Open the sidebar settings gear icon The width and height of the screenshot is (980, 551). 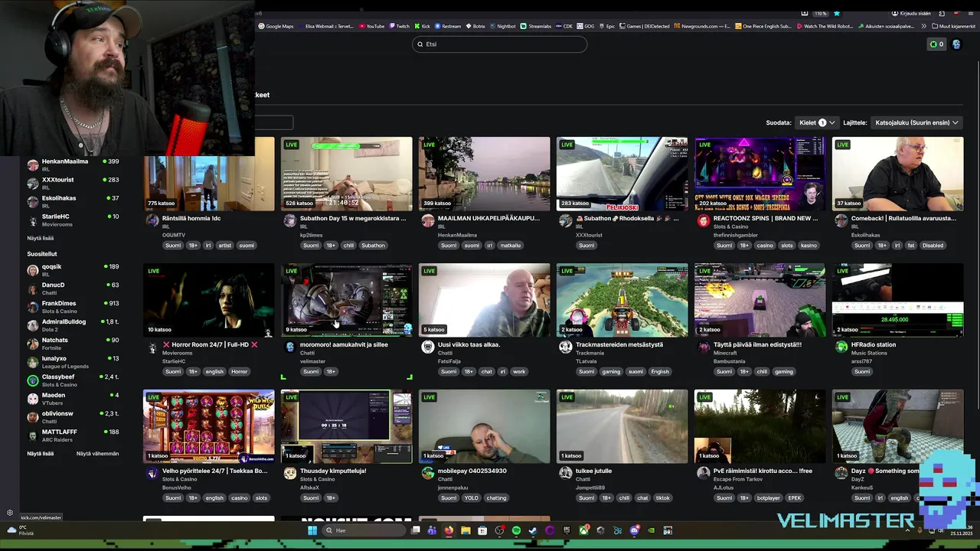pyautogui.click(x=10, y=513)
